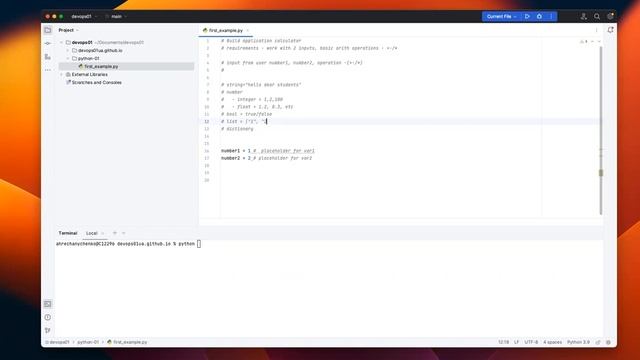Change the UTF-8 file encoding

pyautogui.click(x=531, y=342)
